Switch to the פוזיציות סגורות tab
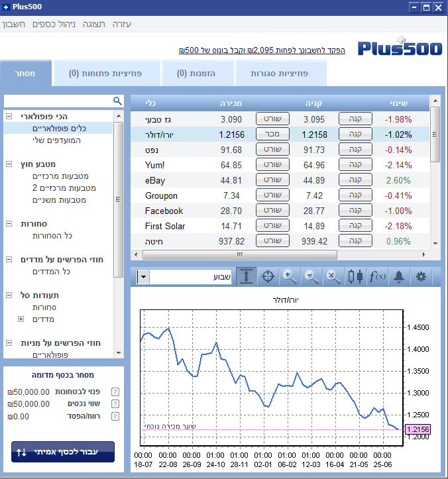The height and width of the screenshot is (479, 448). point(278,74)
